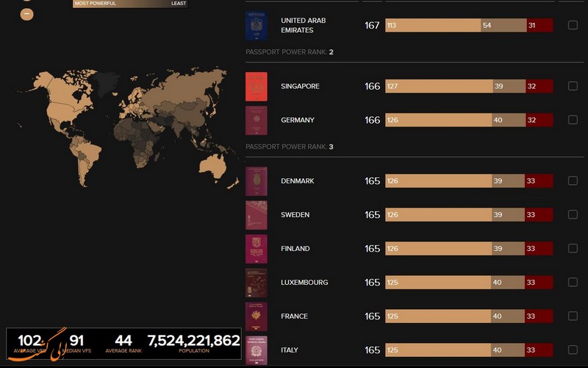
Task: Click Sweden visa-free segment showing 126
Action: coord(438,214)
